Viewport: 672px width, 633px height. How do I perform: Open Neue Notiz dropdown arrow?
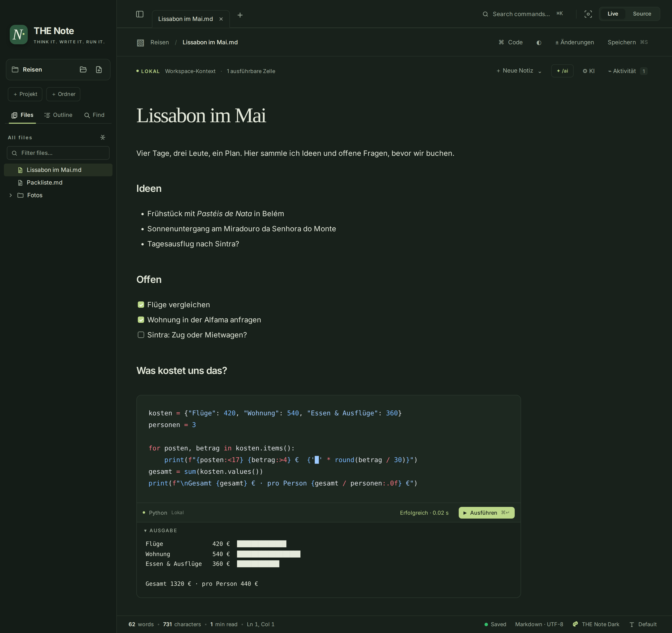click(x=540, y=71)
